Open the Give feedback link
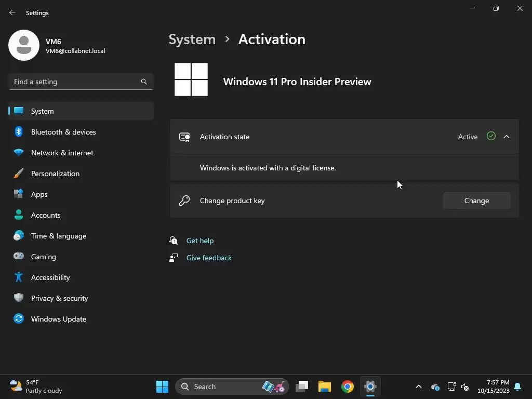Viewport: 532px width, 399px height. tap(209, 258)
